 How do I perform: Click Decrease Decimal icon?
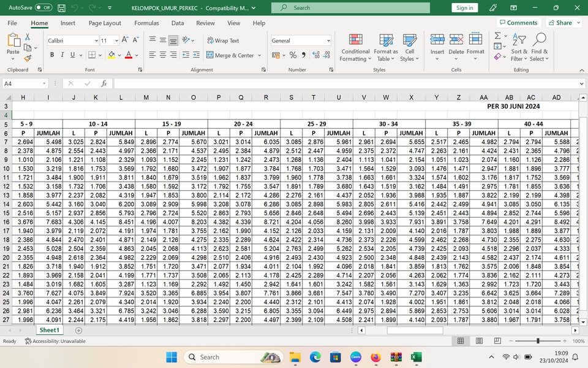[x=326, y=55]
